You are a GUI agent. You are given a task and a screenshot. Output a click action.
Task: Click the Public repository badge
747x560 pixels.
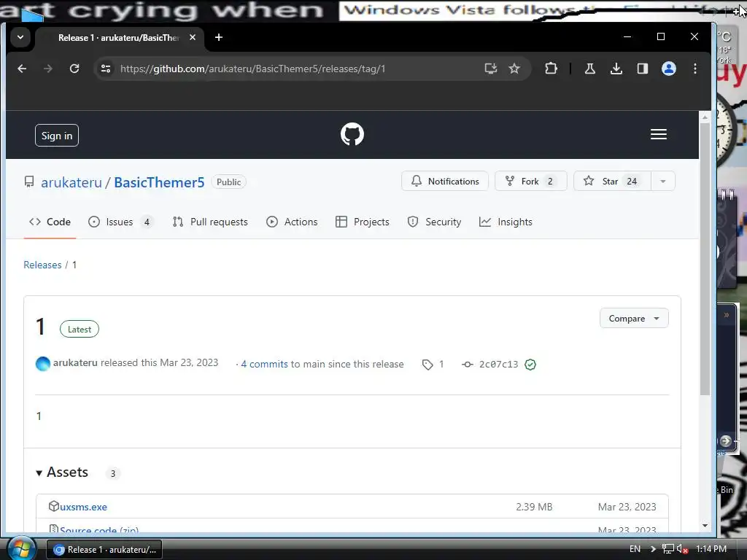click(228, 182)
